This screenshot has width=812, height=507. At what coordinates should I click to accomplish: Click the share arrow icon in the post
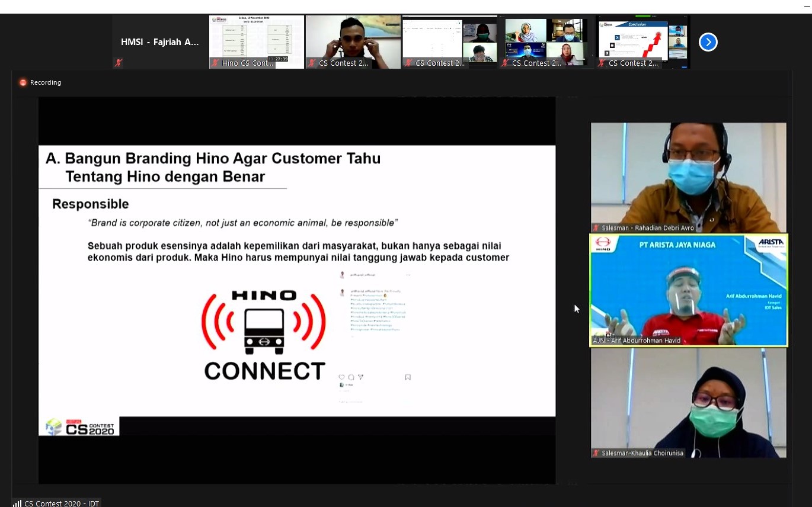click(360, 377)
